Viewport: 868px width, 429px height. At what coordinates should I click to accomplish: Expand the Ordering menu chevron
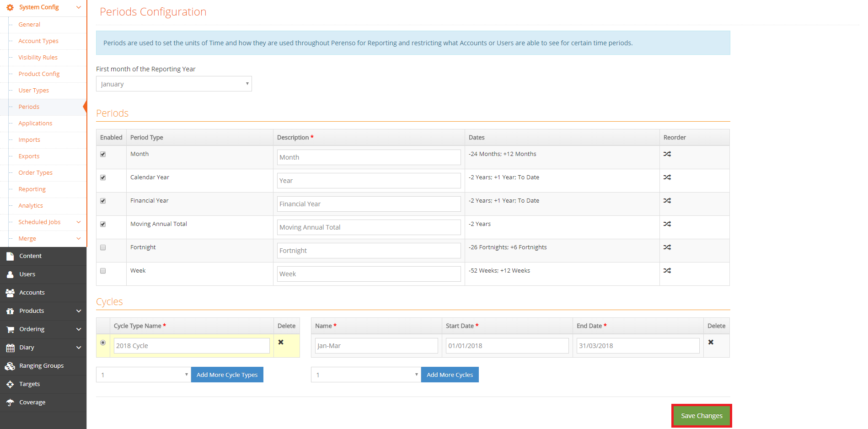(79, 329)
